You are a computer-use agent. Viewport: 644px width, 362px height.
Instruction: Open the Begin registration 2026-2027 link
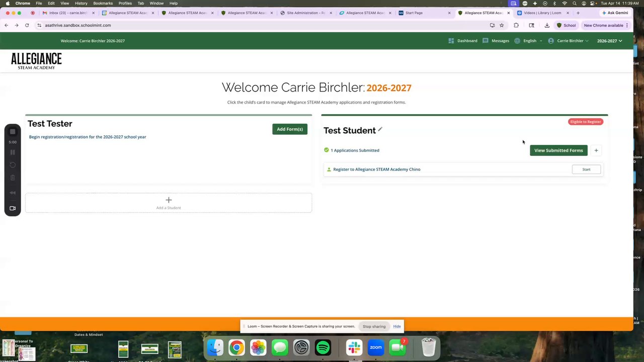(88, 137)
